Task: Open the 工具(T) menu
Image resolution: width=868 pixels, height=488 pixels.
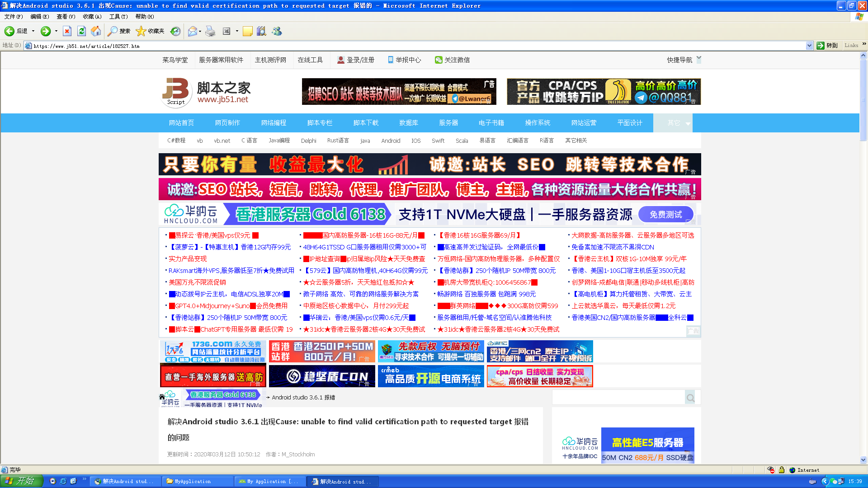Action: (x=118, y=17)
